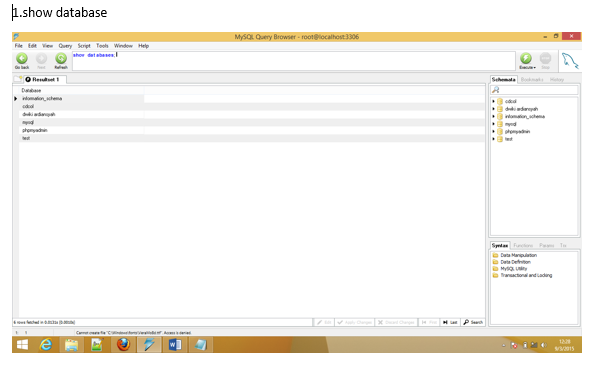This screenshot has height=367, width=600.
Task: Click the Action Center flag tray icon
Action: (x=515, y=345)
